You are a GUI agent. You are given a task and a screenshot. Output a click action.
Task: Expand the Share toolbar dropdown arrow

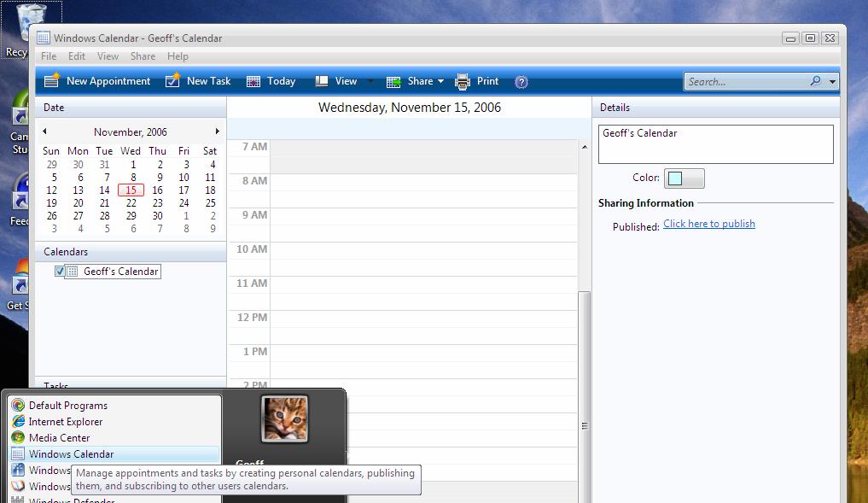[440, 81]
